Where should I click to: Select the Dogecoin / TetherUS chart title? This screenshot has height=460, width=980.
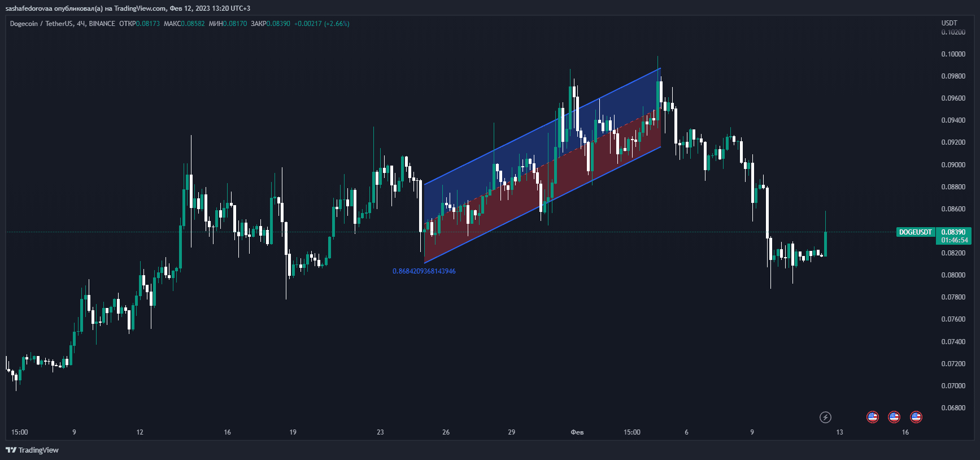(63, 24)
